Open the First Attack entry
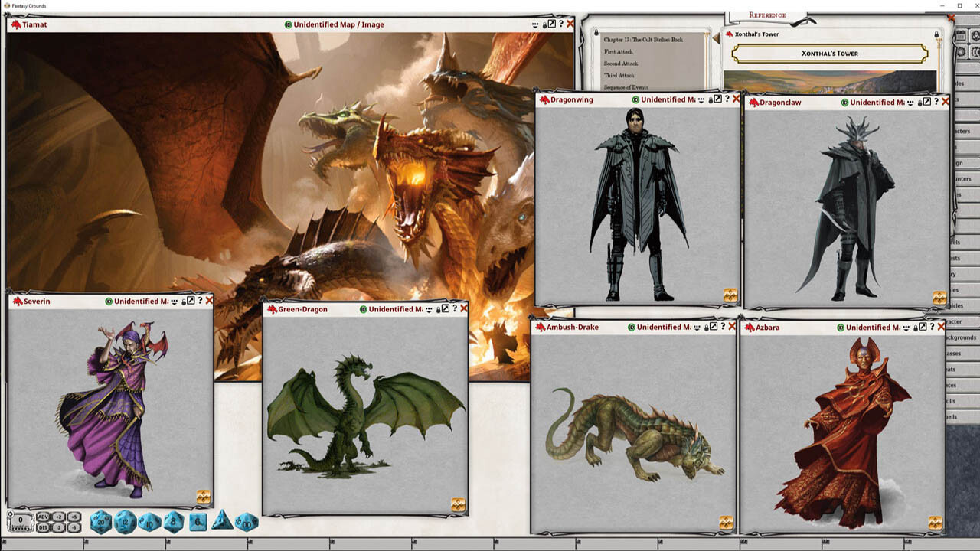 pos(619,51)
